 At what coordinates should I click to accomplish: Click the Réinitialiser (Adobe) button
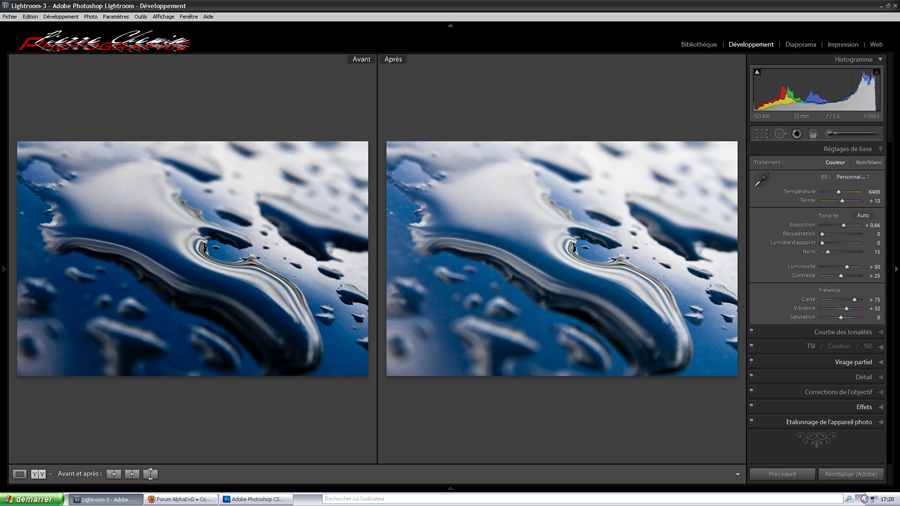tap(851, 474)
